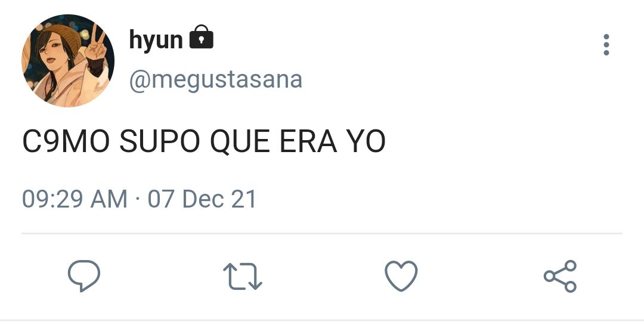The width and height of the screenshot is (644, 331).
Task: Click the 07 Dec 21 date
Action: [x=202, y=199]
